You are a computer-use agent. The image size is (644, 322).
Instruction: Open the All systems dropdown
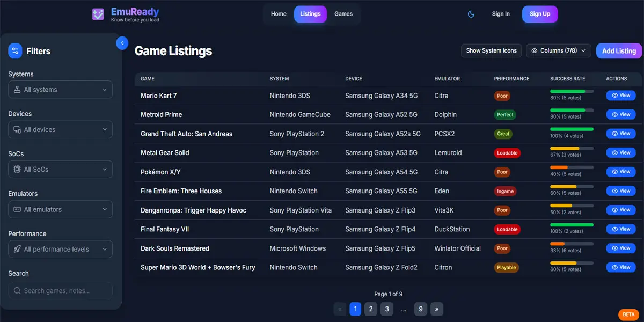[x=60, y=90]
